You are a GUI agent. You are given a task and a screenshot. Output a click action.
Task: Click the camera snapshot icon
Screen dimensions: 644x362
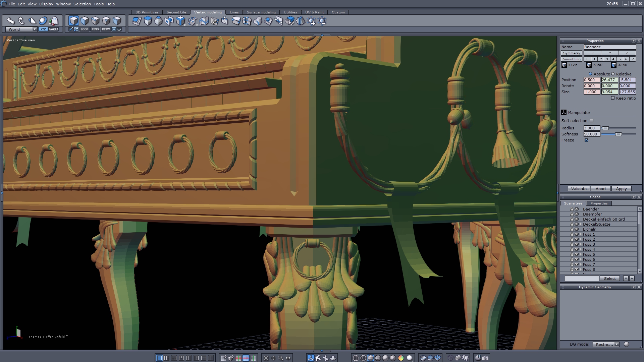(485, 358)
